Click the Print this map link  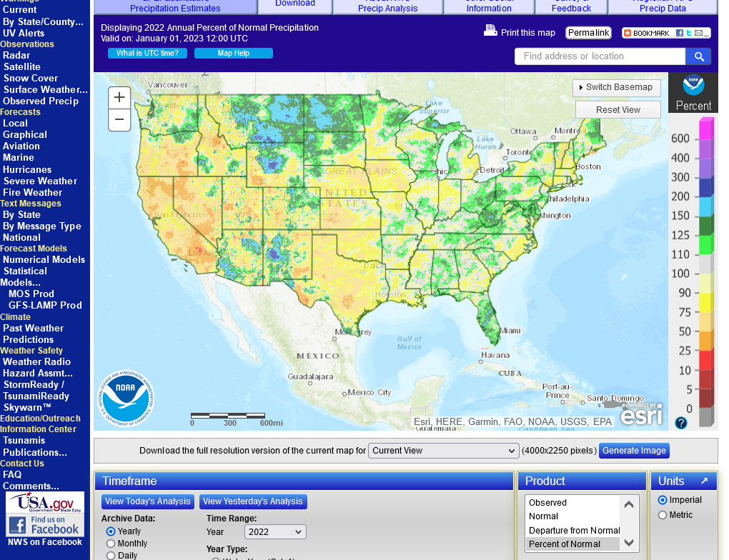click(x=527, y=33)
